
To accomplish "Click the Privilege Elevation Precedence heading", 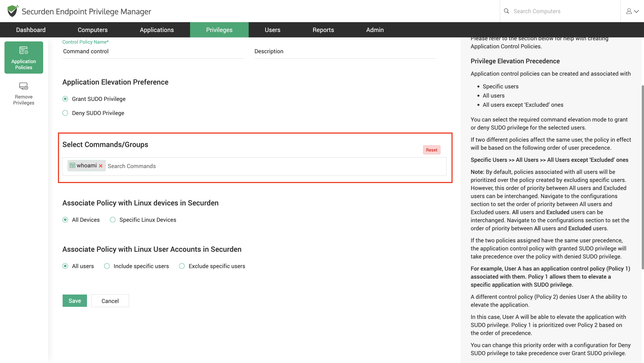I will pos(515,61).
